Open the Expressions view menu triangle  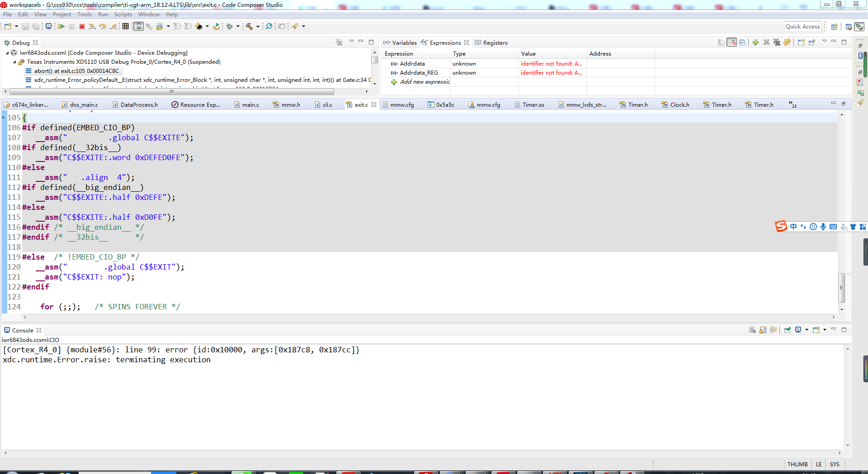point(824,42)
